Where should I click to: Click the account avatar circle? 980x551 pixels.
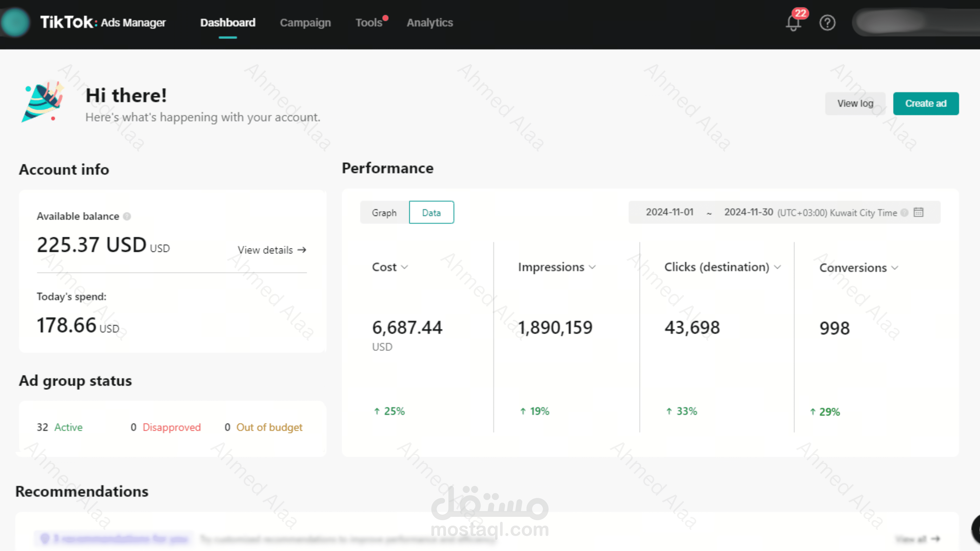(15, 22)
